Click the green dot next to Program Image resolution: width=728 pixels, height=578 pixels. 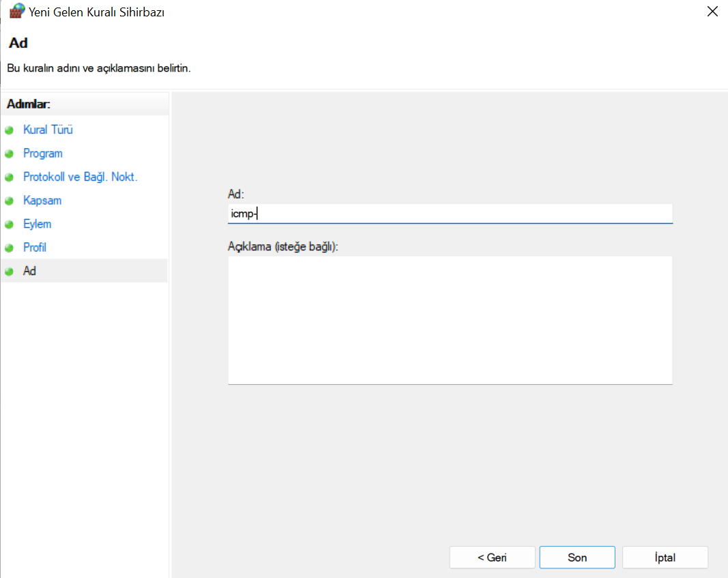point(10,154)
